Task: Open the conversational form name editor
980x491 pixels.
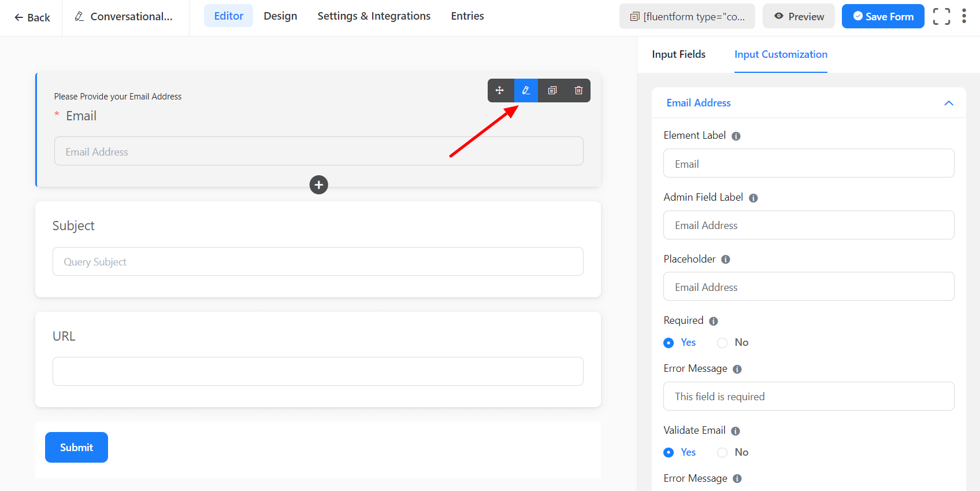Action: click(x=125, y=17)
